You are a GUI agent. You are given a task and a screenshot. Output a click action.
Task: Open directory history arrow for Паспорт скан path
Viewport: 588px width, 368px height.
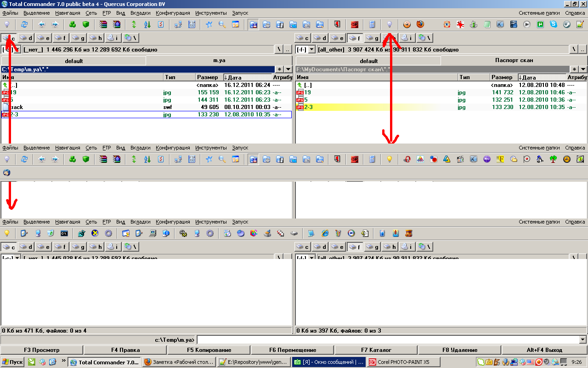click(583, 69)
